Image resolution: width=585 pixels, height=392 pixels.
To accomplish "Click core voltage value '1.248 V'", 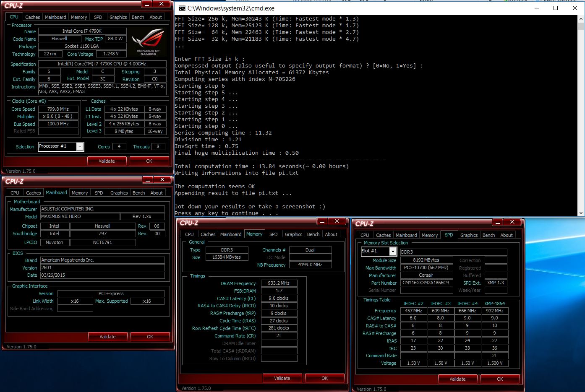I will point(111,54).
